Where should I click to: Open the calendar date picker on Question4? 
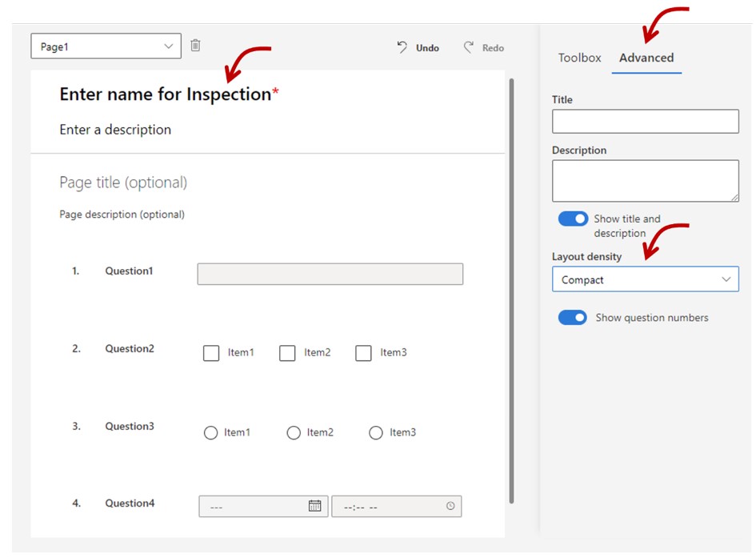[315, 505]
